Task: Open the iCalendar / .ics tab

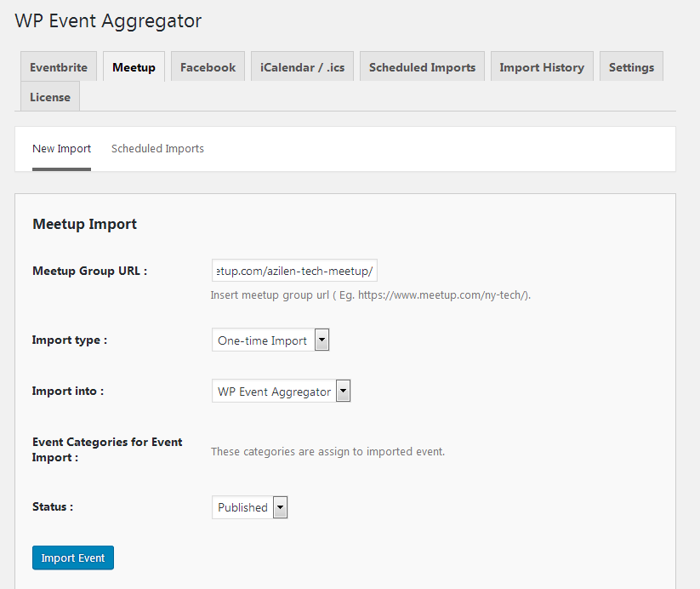Action: tap(302, 66)
